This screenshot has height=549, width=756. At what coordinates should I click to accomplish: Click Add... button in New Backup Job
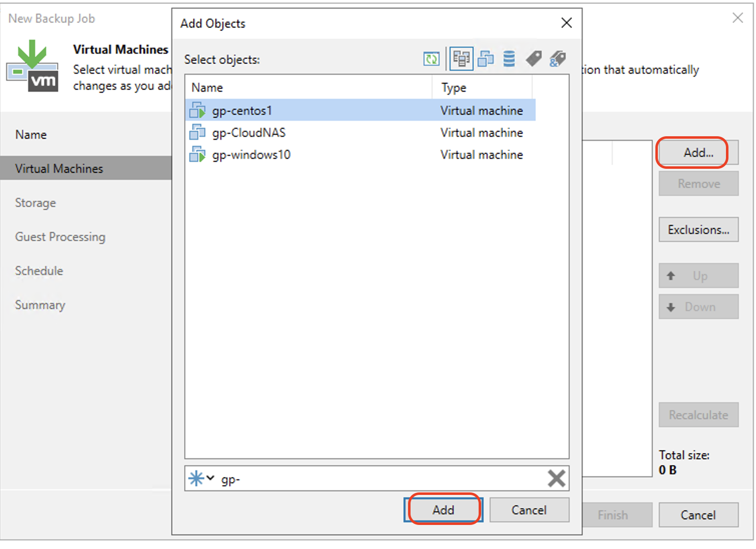698,152
